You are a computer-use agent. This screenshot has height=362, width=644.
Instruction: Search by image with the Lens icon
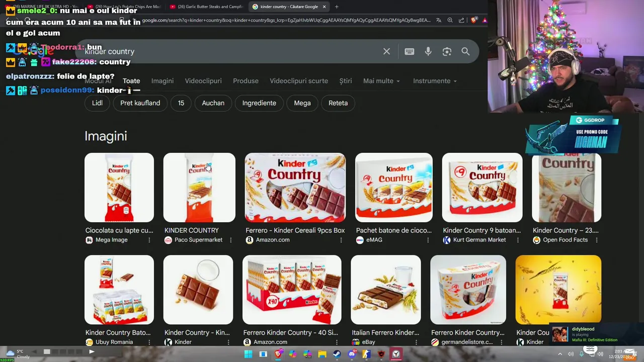click(447, 51)
